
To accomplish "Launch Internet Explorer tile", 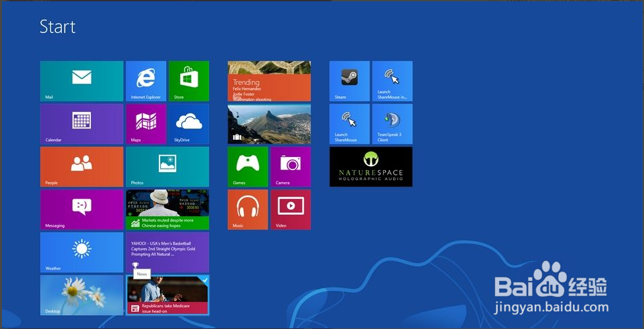I will [x=146, y=81].
